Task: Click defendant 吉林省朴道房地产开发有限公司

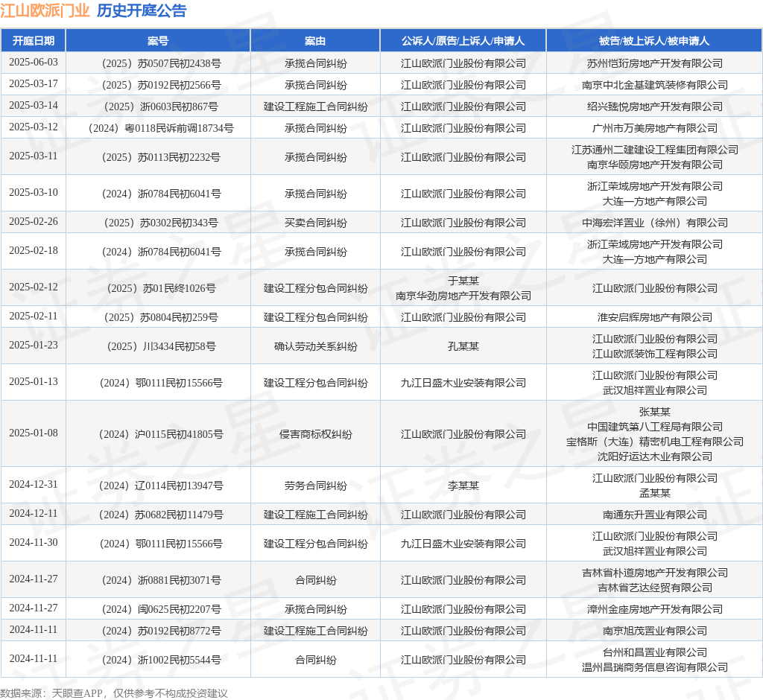Action: (654, 573)
